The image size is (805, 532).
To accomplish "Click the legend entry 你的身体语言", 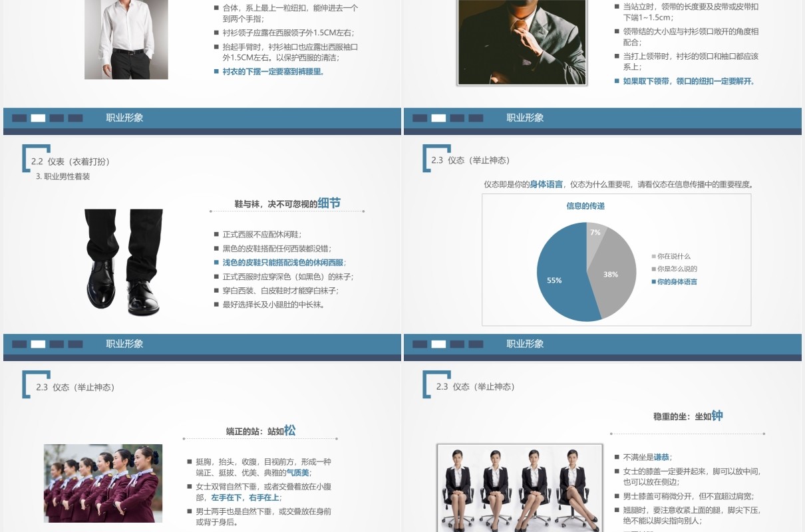I will coord(675,281).
